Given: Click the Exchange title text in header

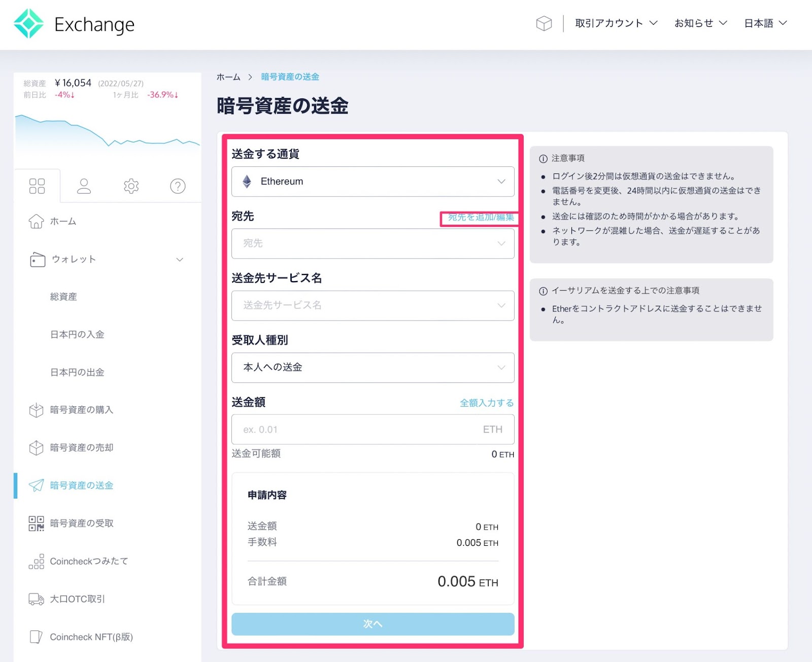Looking at the screenshot, I should pos(94,24).
